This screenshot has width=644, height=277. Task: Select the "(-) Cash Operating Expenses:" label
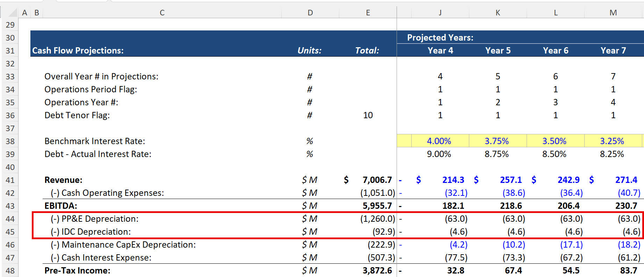107,193
